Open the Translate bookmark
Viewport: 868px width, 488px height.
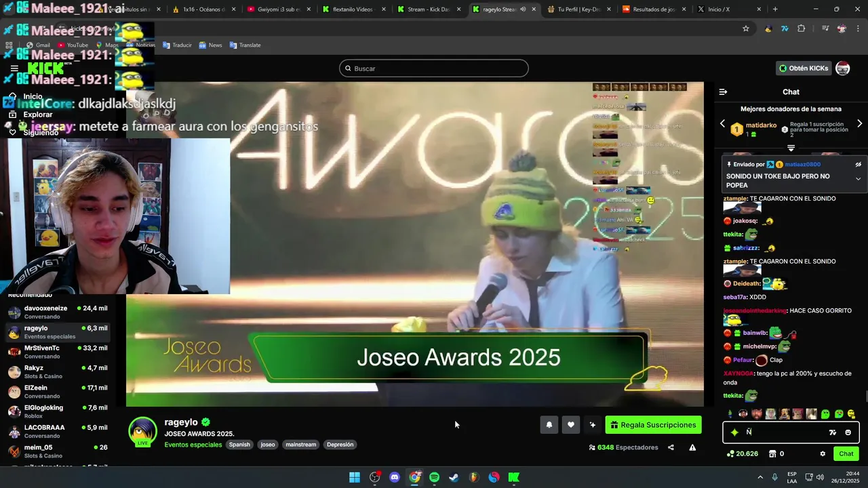tap(245, 45)
